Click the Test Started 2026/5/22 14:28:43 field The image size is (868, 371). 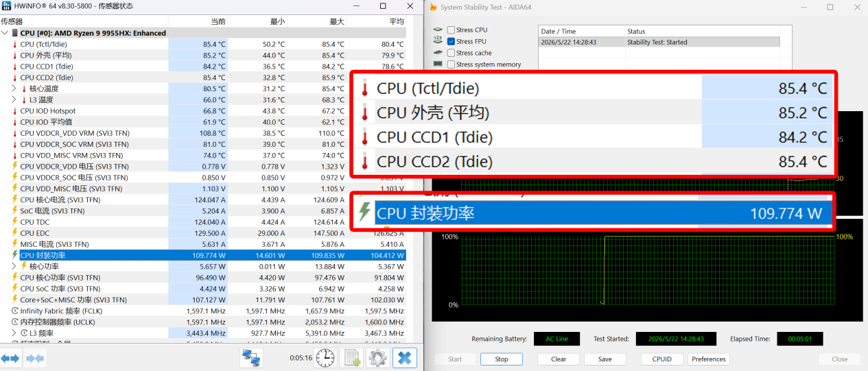(676, 339)
